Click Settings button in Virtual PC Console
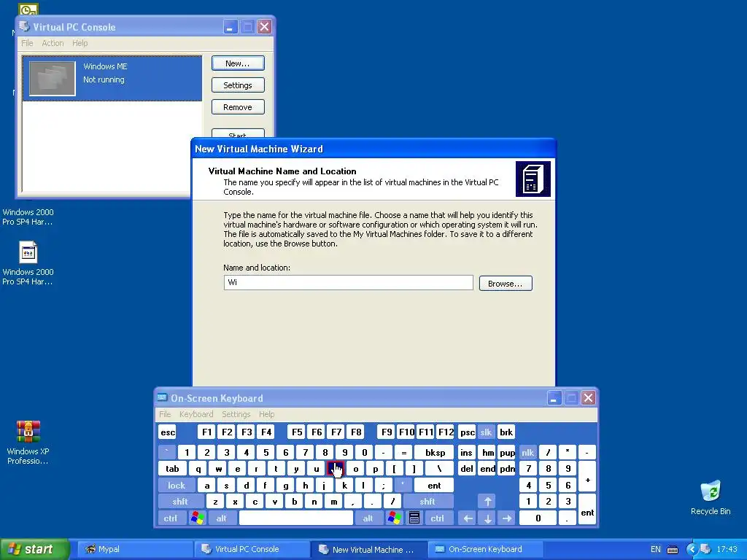Viewport: 747px width, 560px height. pyautogui.click(x=238, y=85)
